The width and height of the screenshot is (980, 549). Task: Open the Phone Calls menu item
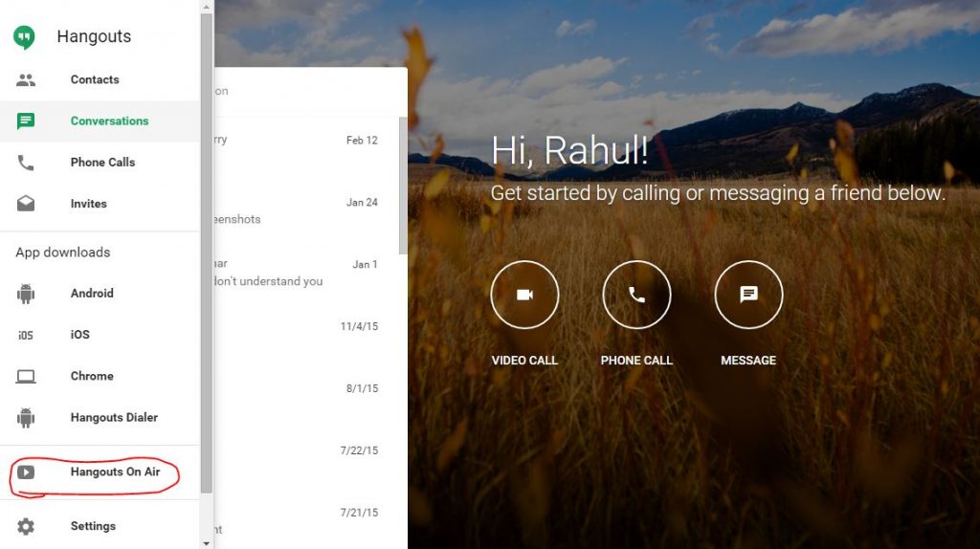[x=100, y=163]
